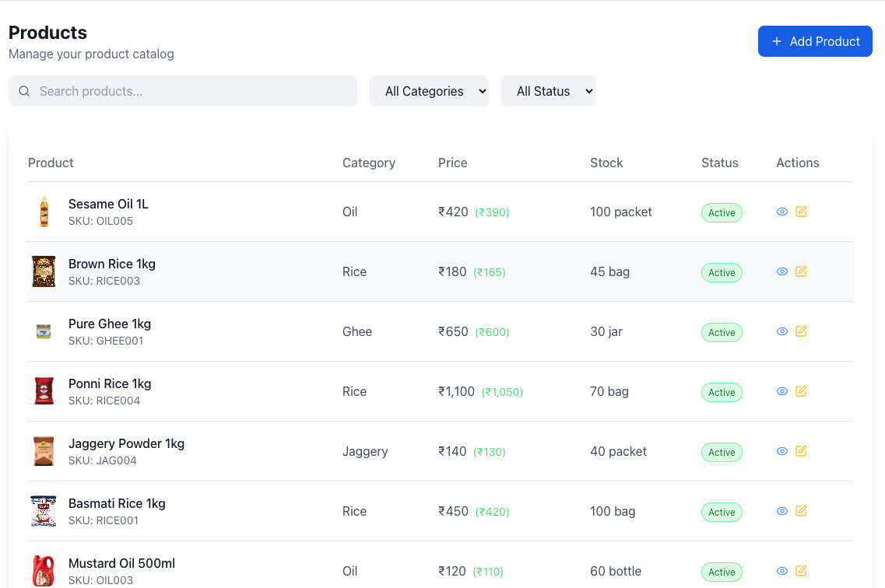885x588 pixels.
Task: Toggle the Active badge for Sesame Oil 1L
Action: [x=722, y=212]
